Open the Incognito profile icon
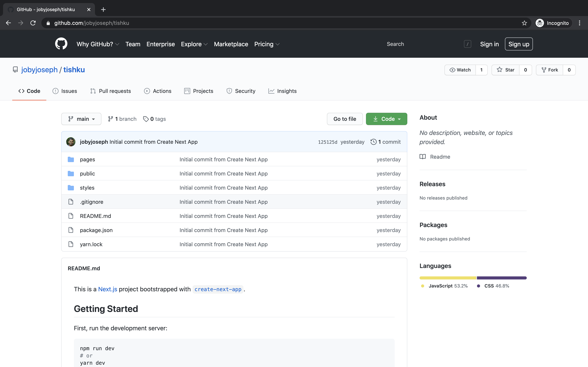 click(x=540, y=23)
